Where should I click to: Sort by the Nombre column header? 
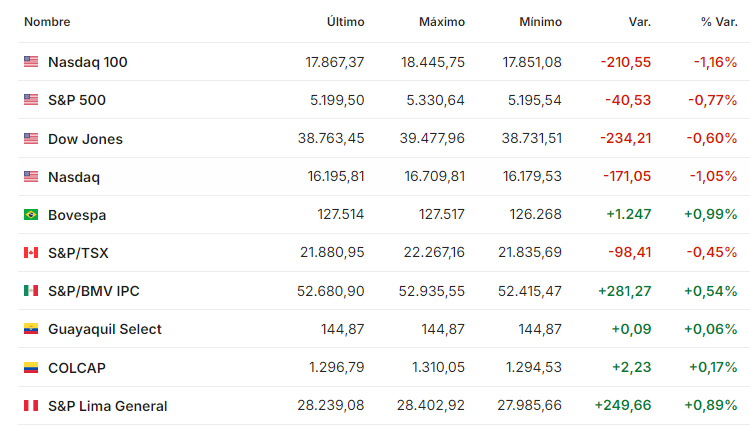click(x=47, y=22)
